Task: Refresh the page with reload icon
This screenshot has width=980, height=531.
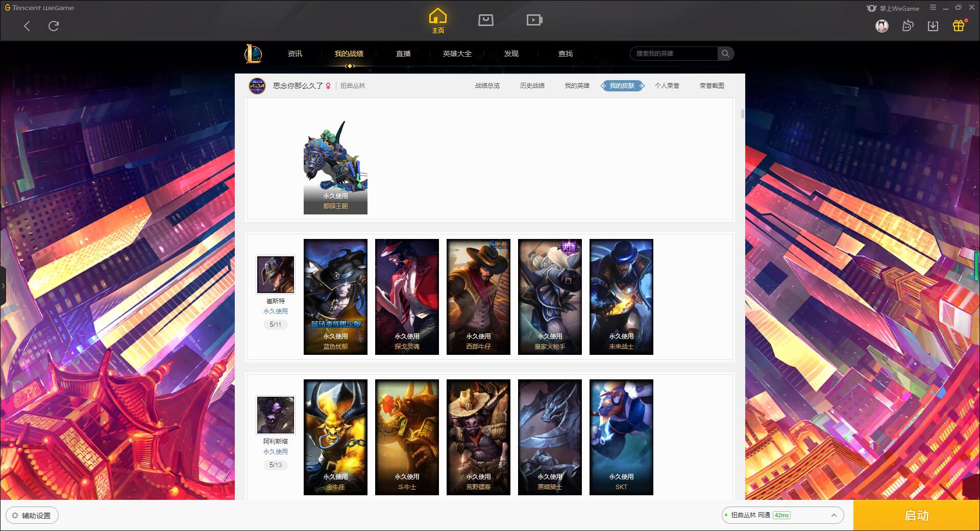Action: coord(54,26)
